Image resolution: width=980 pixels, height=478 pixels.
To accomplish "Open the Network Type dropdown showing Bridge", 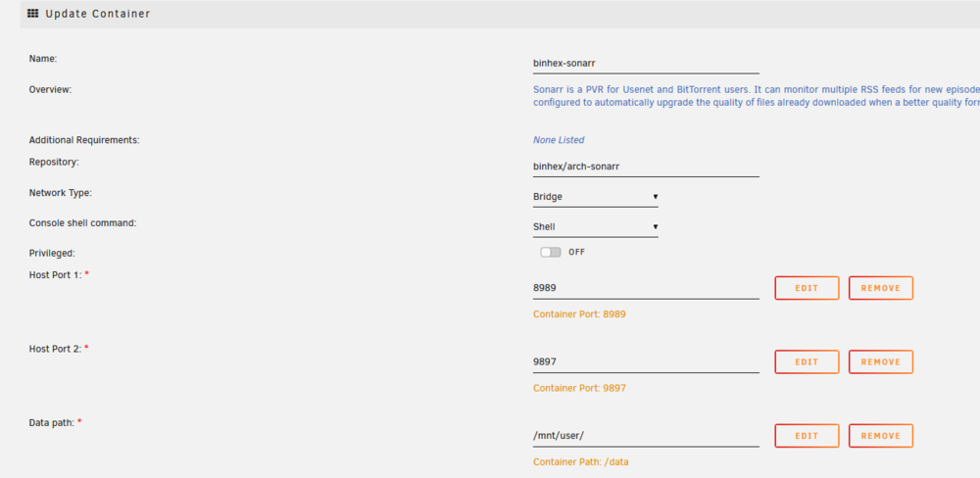I will pyautogui.click(x=596, y=197).
